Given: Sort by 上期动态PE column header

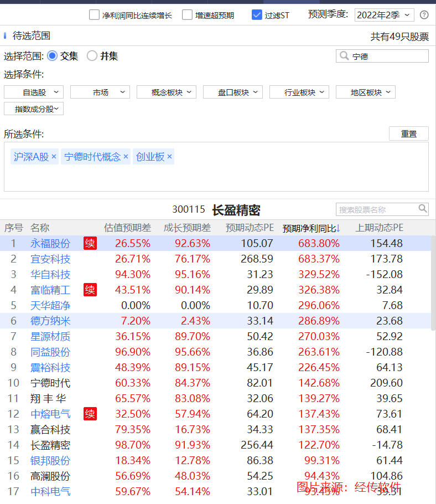Looking at the screenshot, I should point(379,228).
